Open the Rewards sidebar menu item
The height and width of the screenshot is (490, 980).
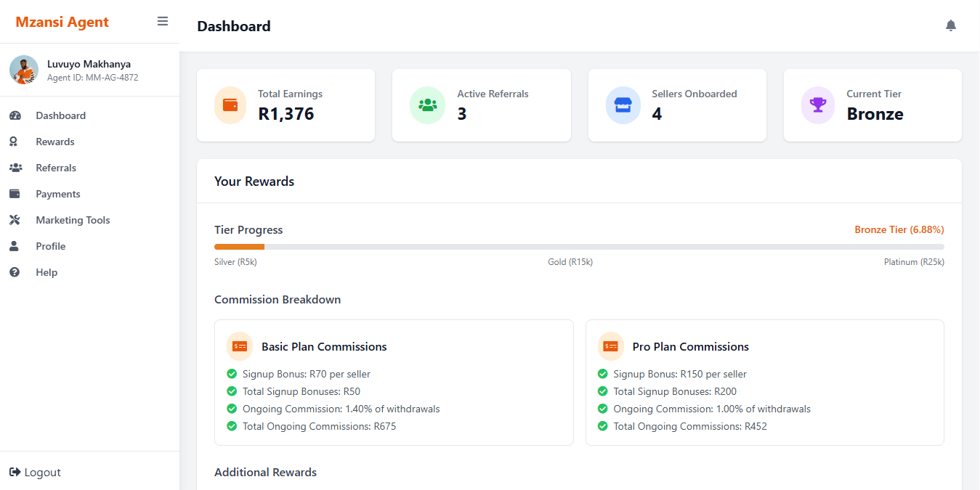coord(55,142)
